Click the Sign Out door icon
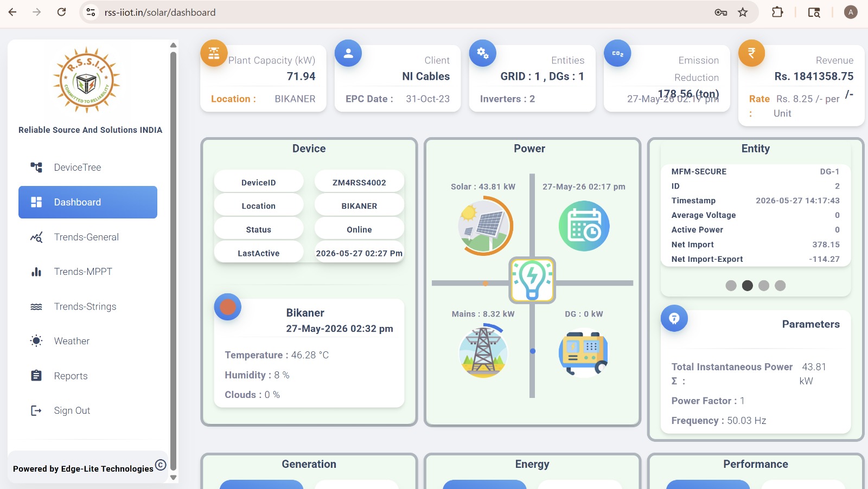Screen dimensions: 868x489 [36, 410]
